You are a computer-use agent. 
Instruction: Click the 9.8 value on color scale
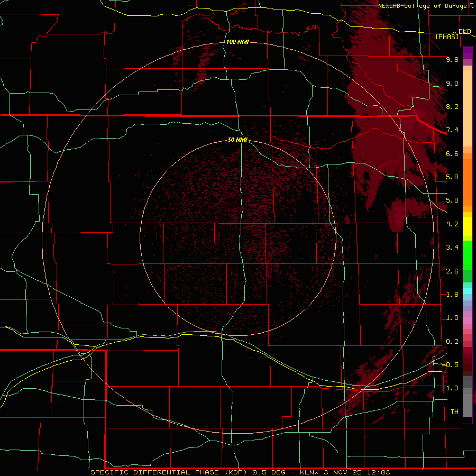tap(452, 59)
